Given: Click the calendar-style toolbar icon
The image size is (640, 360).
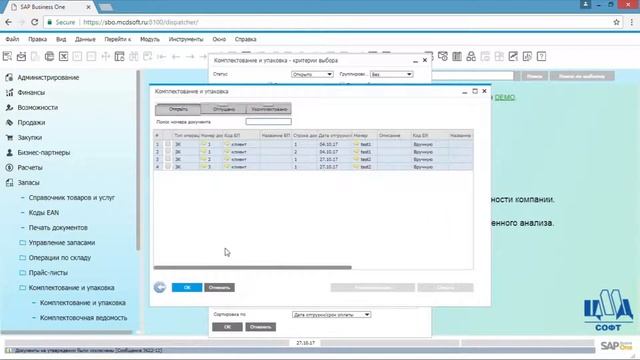Looking at the screenshot, I should coord(457,56).
